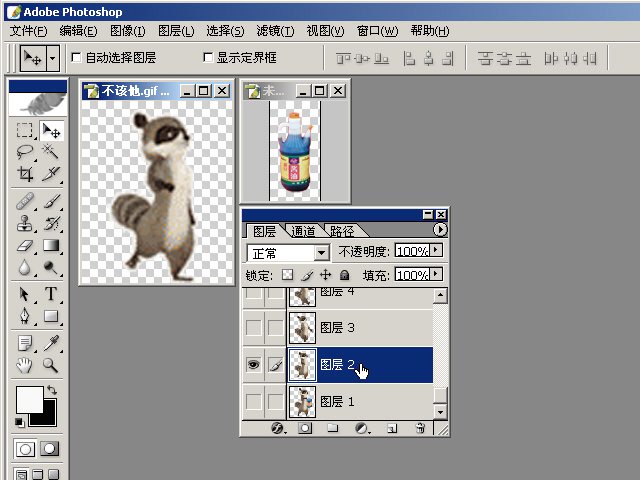Open 图层 menu in menu bar
Screen dimensions: 640x480
pyautogui.click(x=176, y=31)
